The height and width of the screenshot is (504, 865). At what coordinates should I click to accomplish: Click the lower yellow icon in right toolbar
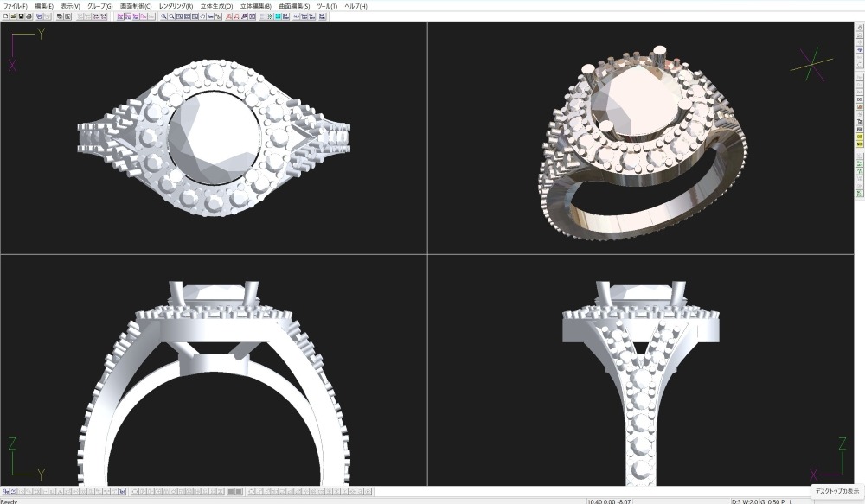[x=860, y=144]
